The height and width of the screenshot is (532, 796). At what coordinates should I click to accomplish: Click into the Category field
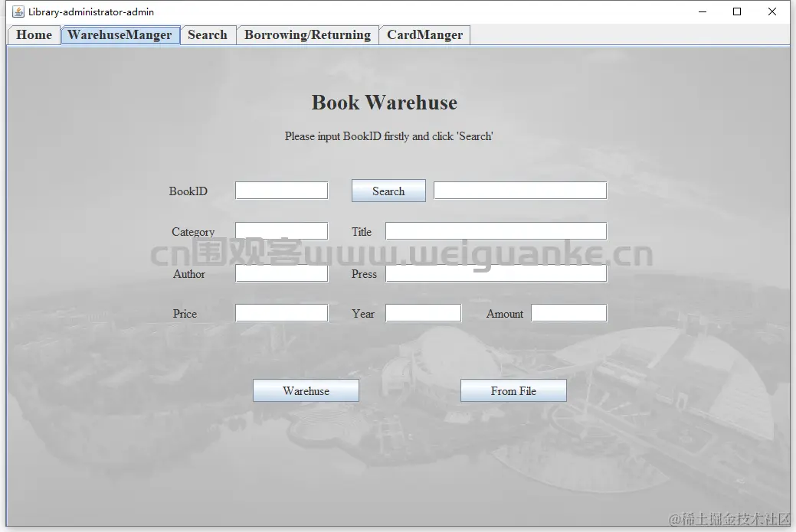tap(282, 230)
